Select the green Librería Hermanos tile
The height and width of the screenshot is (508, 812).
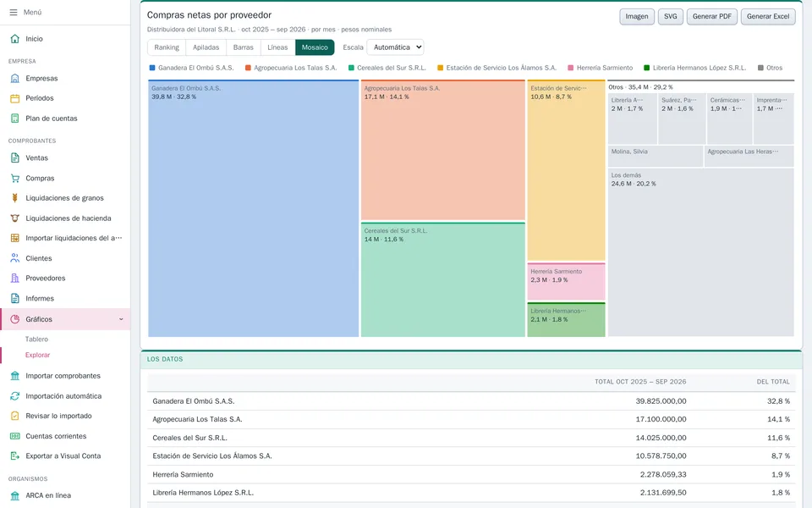point(566,320)
